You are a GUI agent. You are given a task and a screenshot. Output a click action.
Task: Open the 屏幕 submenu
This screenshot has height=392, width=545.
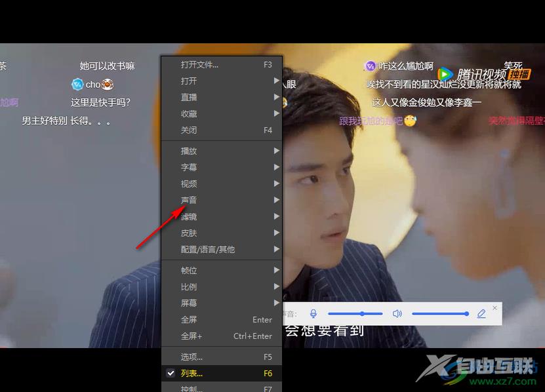(222, 303)
